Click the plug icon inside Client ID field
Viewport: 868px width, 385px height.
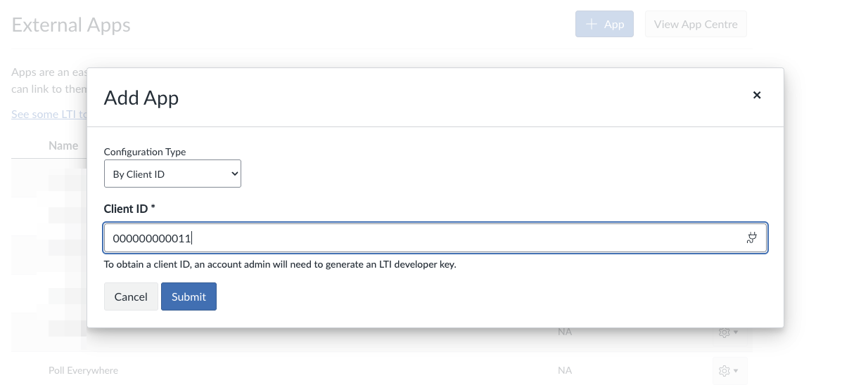click(751, 238)
